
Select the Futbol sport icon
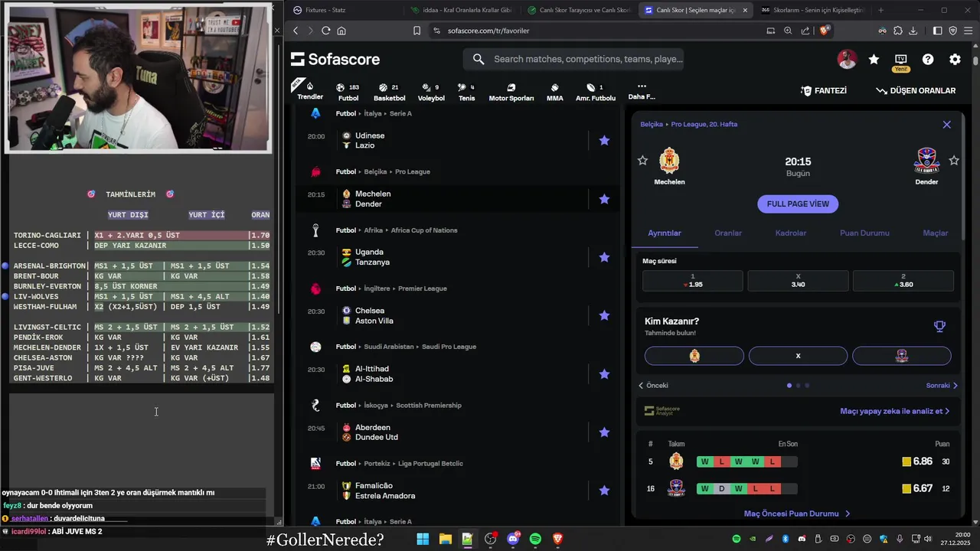pyautogui.click(x=348, y=92)
